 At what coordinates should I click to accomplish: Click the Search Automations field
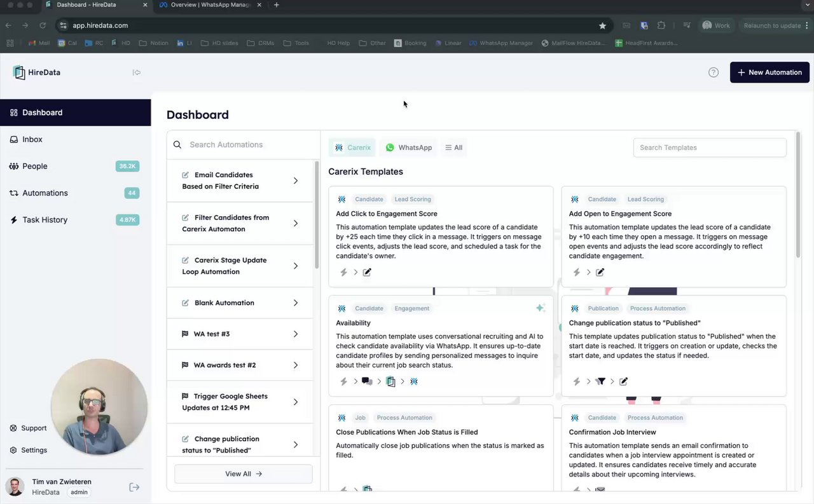pyautogui.click(x=244, y=144)
